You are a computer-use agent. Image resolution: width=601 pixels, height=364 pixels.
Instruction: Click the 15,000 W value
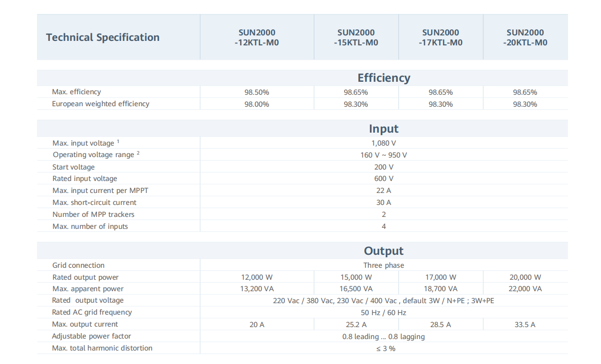tap(356, 277)
